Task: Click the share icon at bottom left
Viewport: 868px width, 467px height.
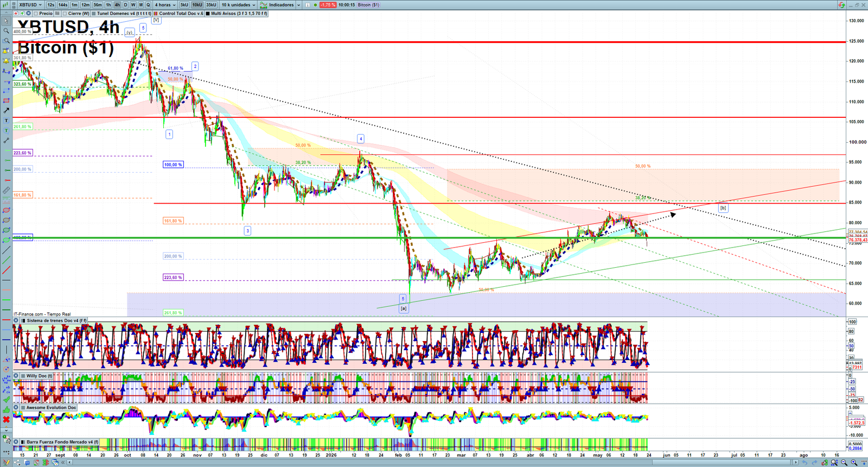Action: 17,462
